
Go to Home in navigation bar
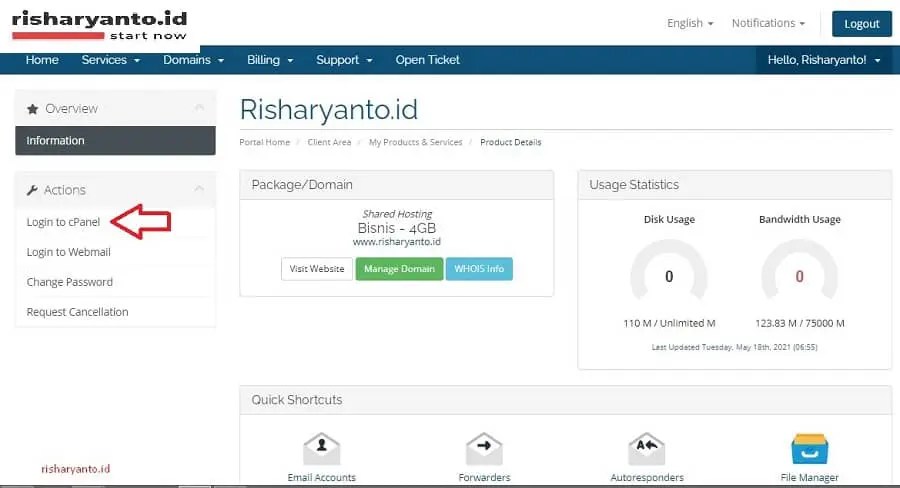tap(42, 60)
